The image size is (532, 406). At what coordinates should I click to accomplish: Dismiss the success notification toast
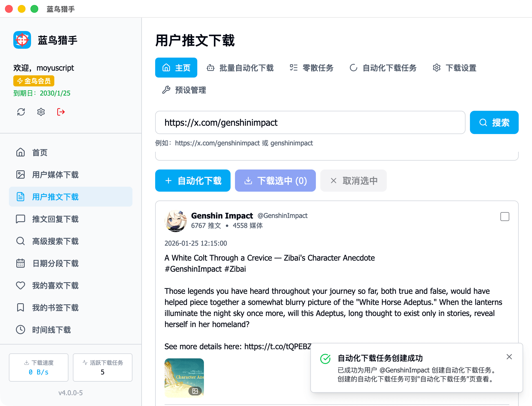[x=509, y=357]
